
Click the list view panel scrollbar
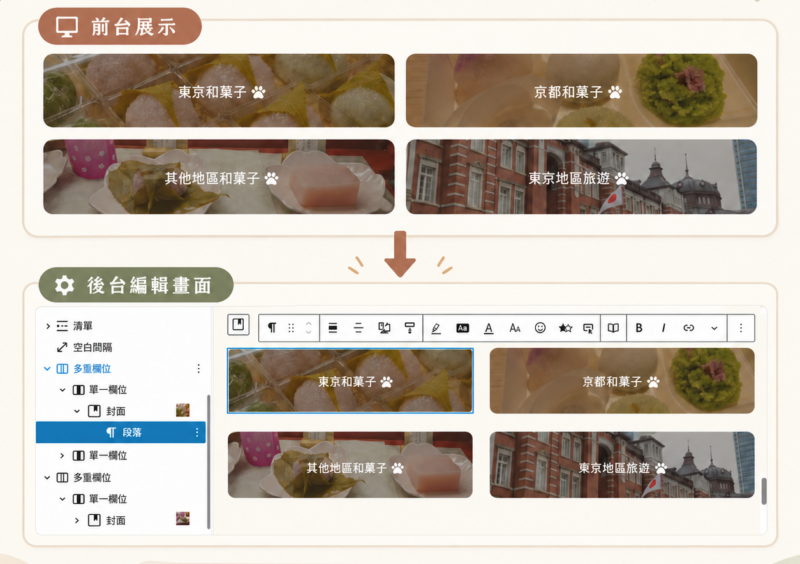click(208, 461)
